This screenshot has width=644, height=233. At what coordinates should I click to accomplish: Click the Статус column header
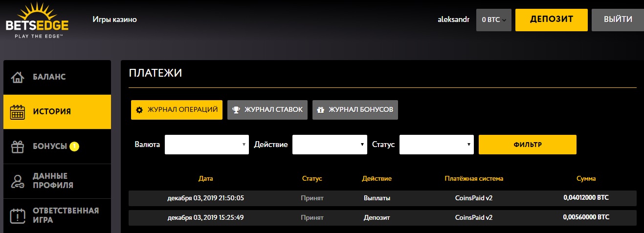pyautogui.click(x=312, y=179)
